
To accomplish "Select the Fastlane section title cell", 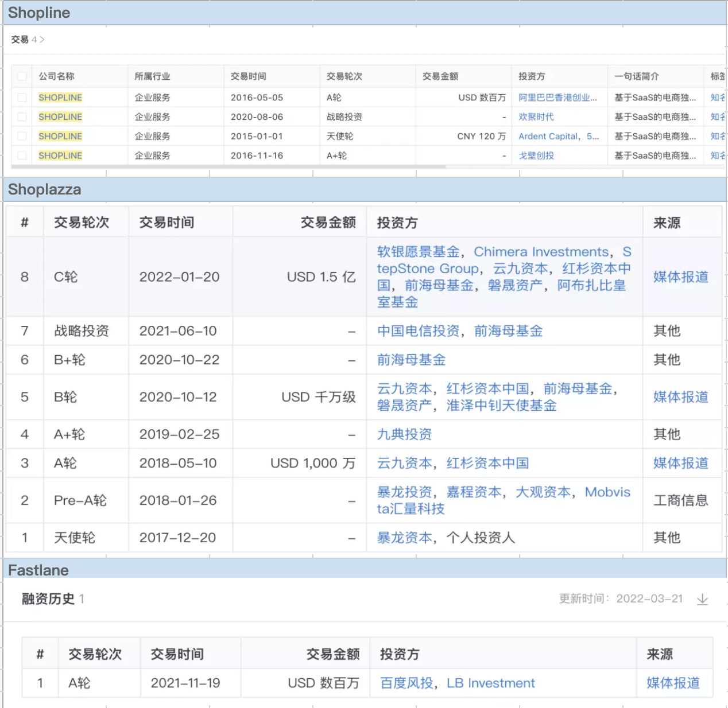I will [365, 569].
